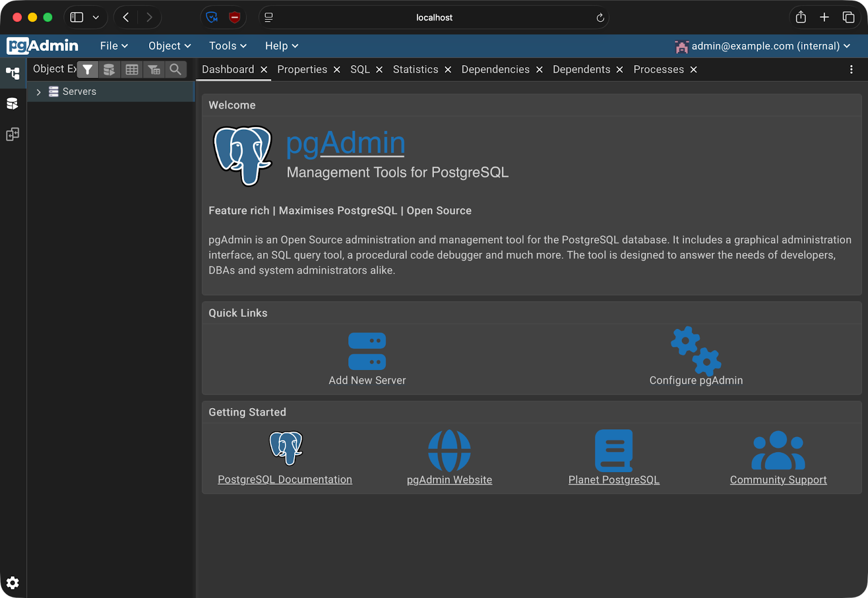Launch the Query Tool toolbar icon
The height and width of the screenshot is (598, 868).
[109, 69]
